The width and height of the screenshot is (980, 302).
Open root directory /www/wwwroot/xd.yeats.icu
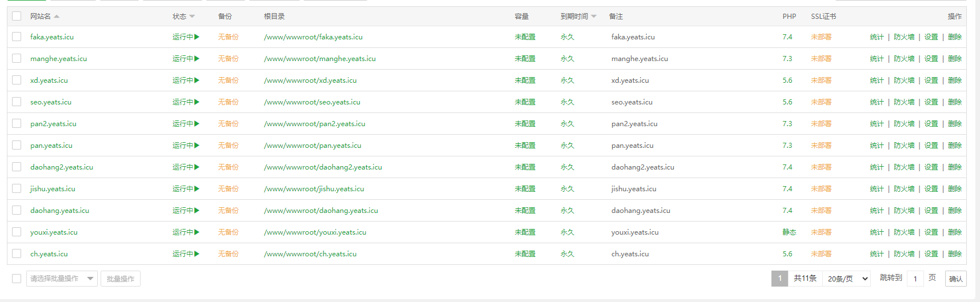310,80
